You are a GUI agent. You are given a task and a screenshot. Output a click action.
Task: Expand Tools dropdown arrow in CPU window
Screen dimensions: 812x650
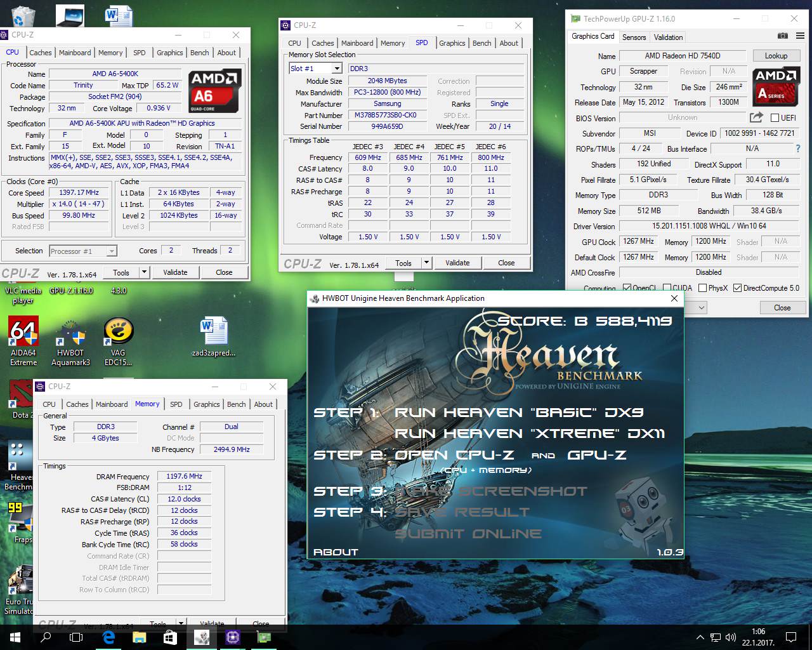coord(145,272)
